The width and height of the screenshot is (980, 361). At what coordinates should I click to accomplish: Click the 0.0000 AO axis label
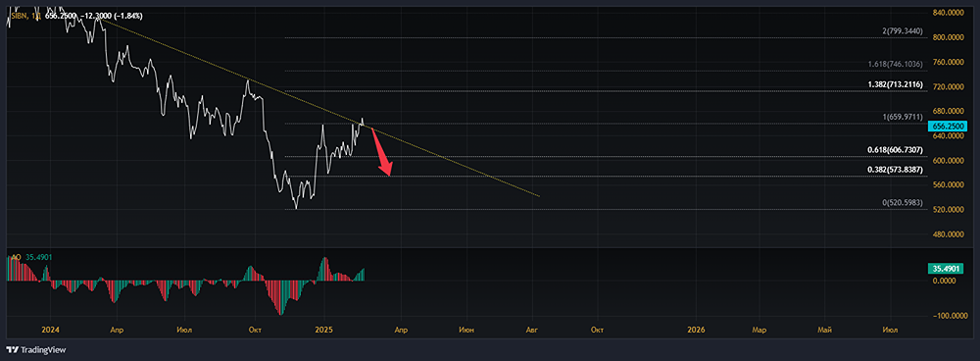pyautogui.click(x=945, y=281)
